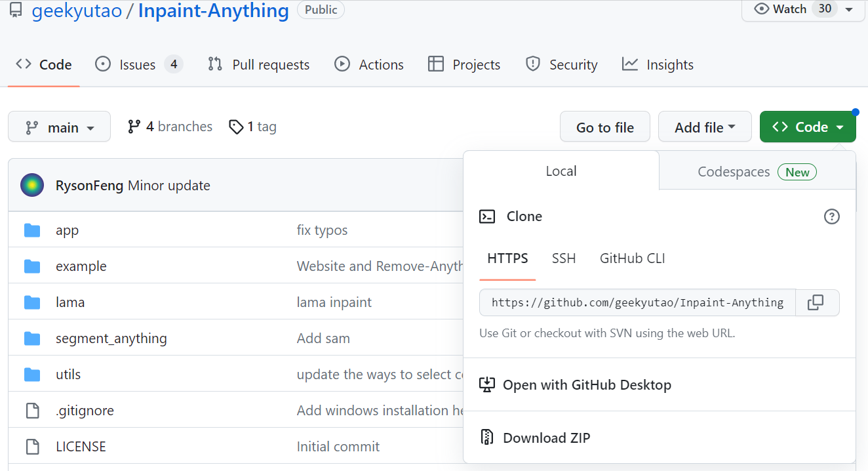The image size is (868, 471).
Task: Open the main branch selector dropdown
Action: 59,127
